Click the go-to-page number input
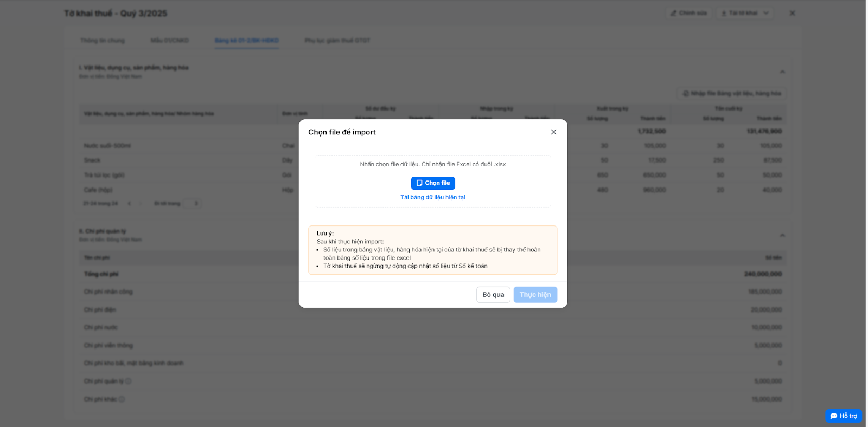This screenshot has width=868, height=427. tap(192, 204)
